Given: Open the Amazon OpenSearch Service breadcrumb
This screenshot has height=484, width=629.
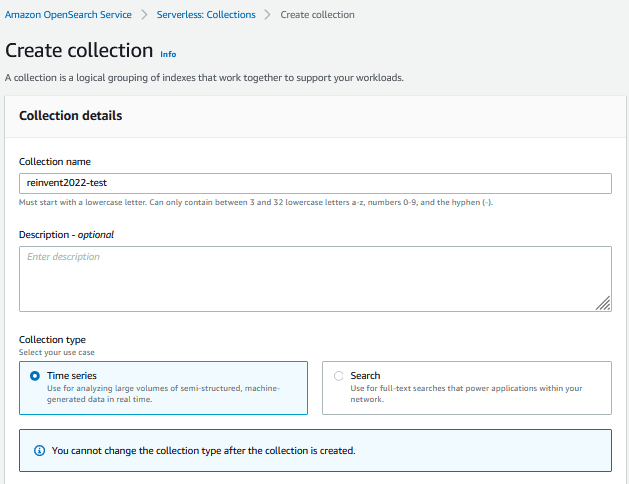Looking at the screenshot, I should [x=68, y=15].
